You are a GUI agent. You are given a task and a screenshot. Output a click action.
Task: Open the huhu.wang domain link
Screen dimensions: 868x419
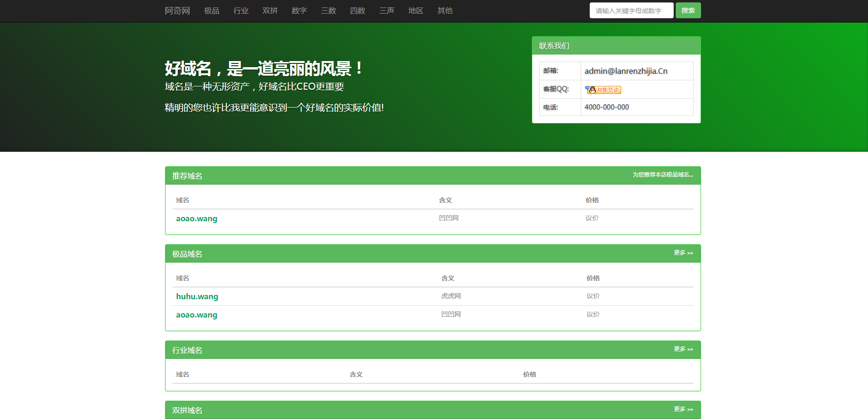[x=197, y=296]
